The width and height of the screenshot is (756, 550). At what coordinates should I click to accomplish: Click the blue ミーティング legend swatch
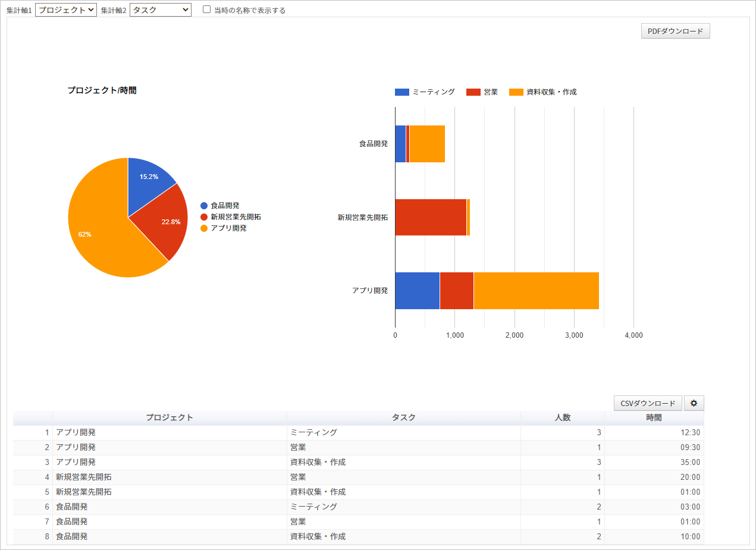pos(402,92)
